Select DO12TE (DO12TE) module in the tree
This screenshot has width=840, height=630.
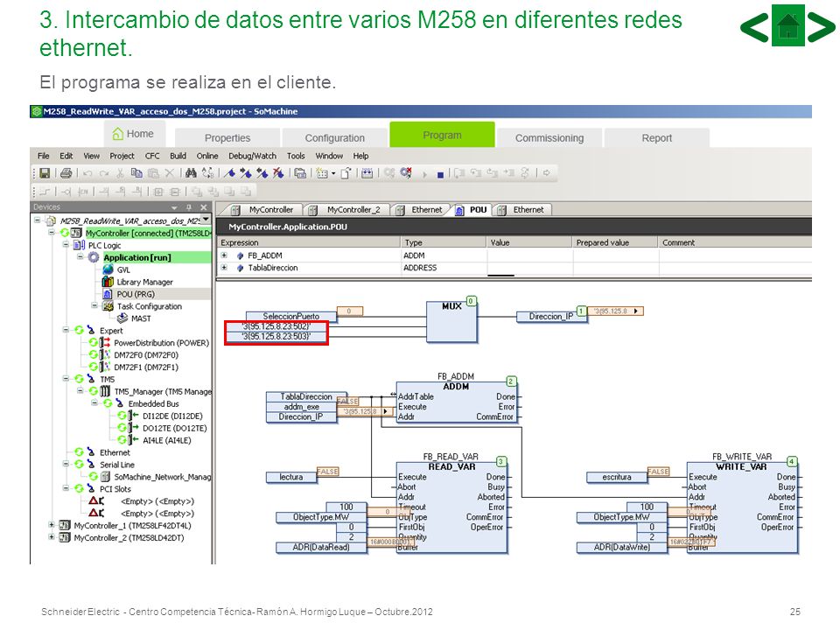point(175,428)
